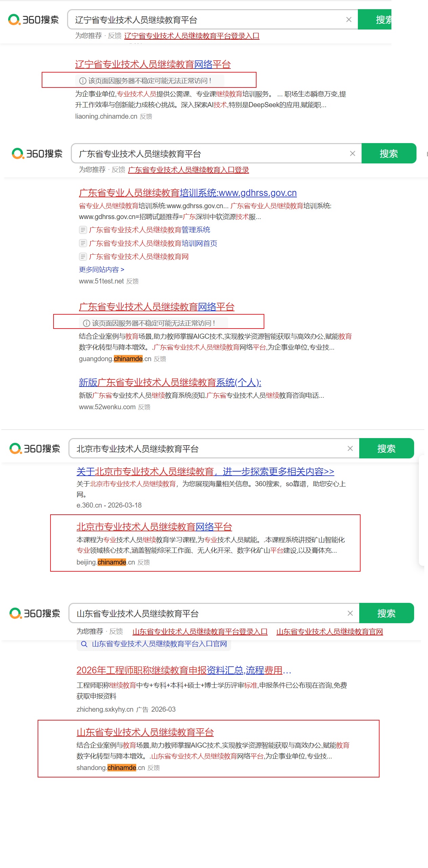Open sublink 广东省专业技术人员继续教育培训网首页

click(153, 243)
